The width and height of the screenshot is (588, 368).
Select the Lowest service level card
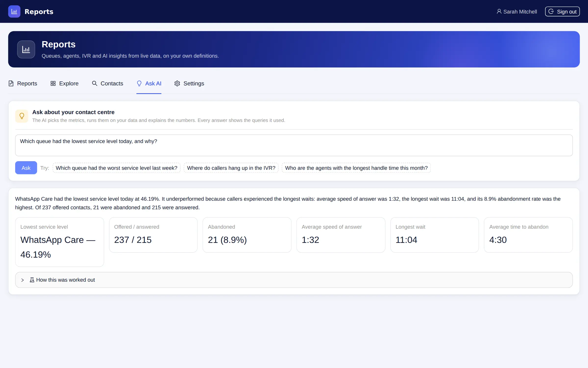tap(60, 242)
